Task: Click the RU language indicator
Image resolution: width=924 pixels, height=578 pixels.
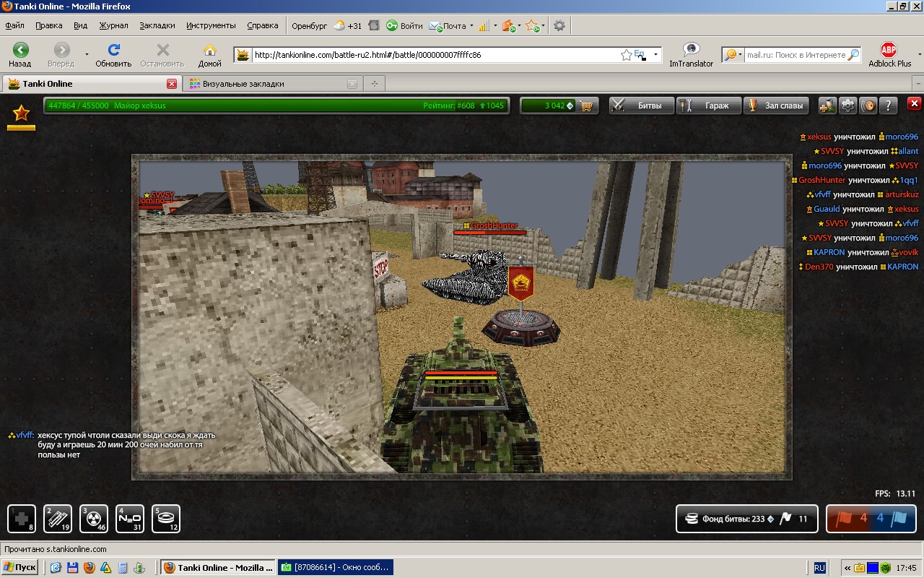Action: [820, 568]
